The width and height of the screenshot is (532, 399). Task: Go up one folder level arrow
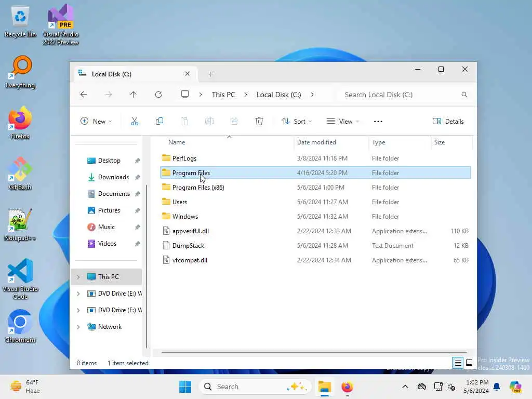pyautogui.click(x=133, y=95)
